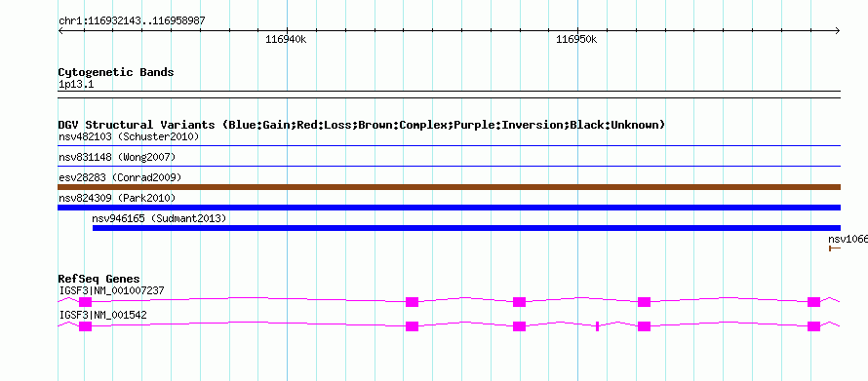Select the blue nsv946165 gain bar
Image resolution: width=868 pixels, height=381 pixels.
(x=466, y=228)
